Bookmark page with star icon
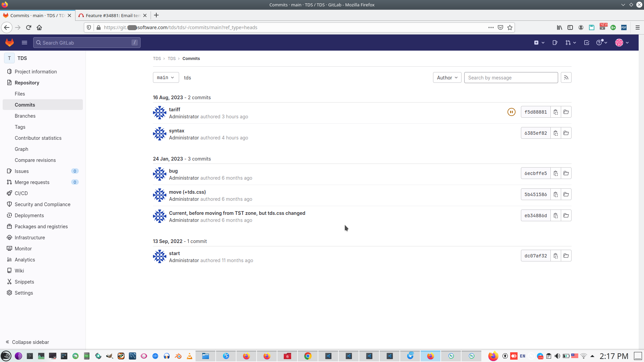The height and width of the screenshot is (362, 644). tap(510, 27)
